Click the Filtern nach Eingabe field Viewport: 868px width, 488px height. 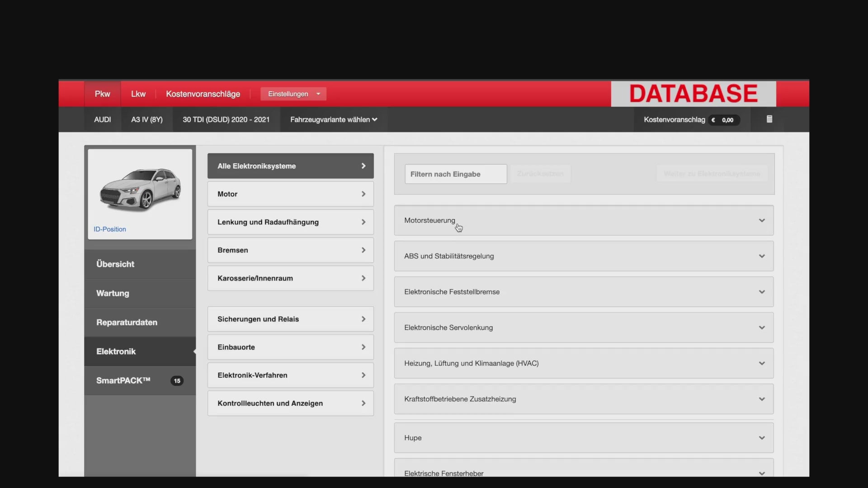[x=456, y=174]
